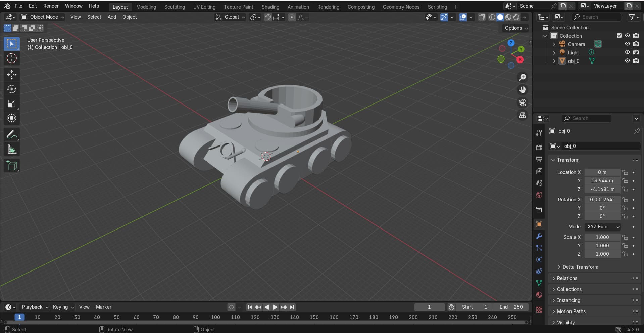This screenshot has height=333, width=644.
Task: Pick the Add Cube tool
Action: click(x=12, y=166)
